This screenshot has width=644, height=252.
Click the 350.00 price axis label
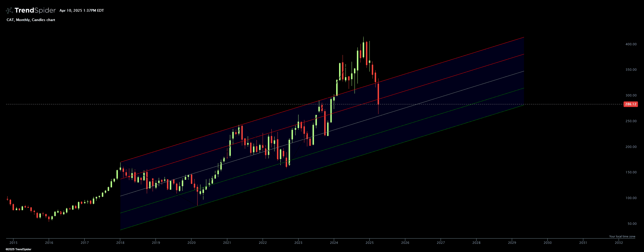click(x=631, y=70)
